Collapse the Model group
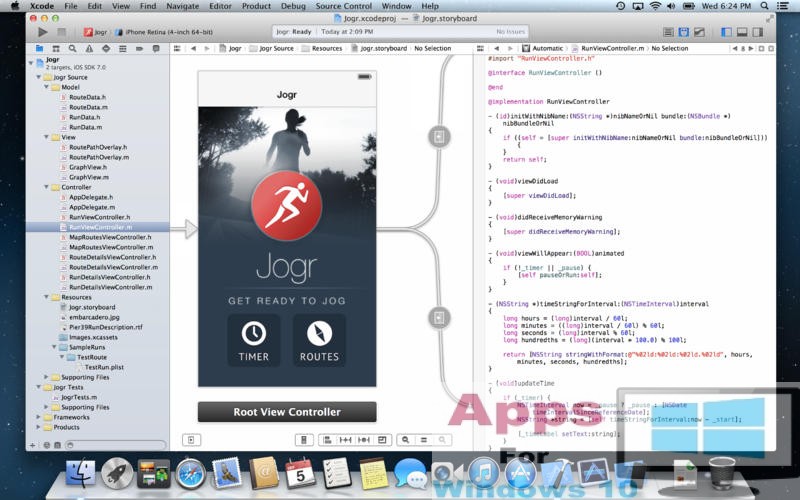This screenshot has width=800, height=500. pyautogui.click(x=46, y=87)
